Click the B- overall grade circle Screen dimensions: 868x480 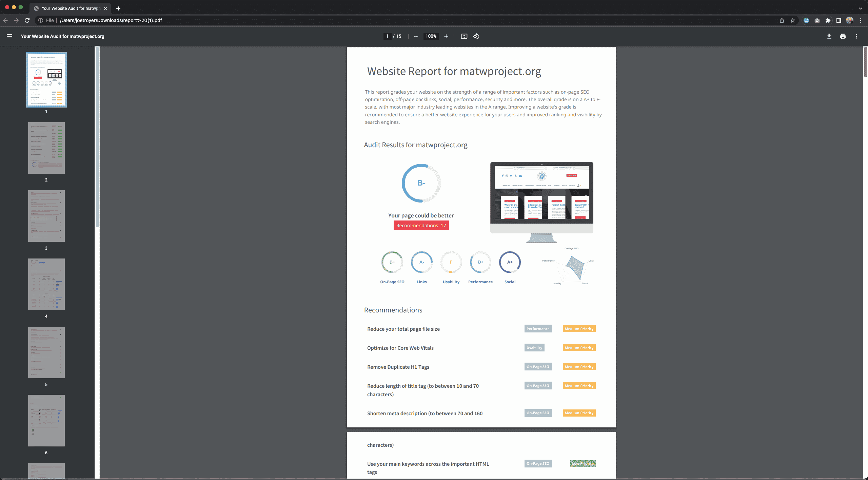coord(421,183)
